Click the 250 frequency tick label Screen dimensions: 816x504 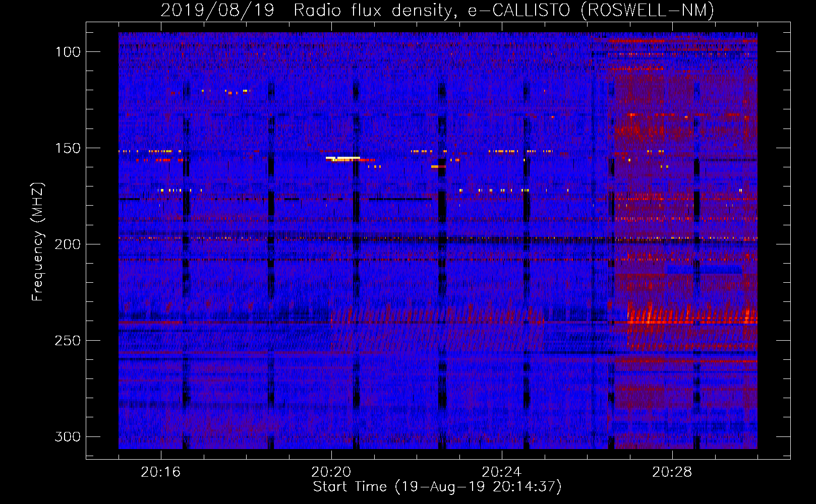click(x=68, y=341)
